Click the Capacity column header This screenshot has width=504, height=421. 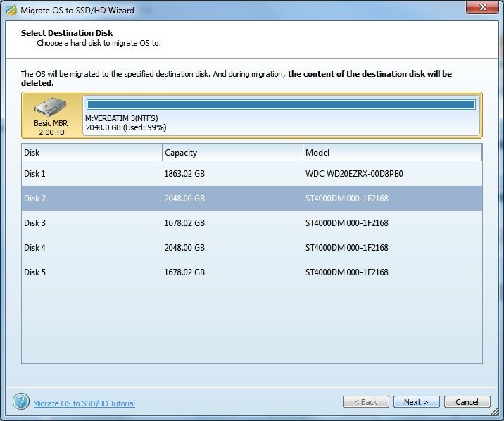233,152
